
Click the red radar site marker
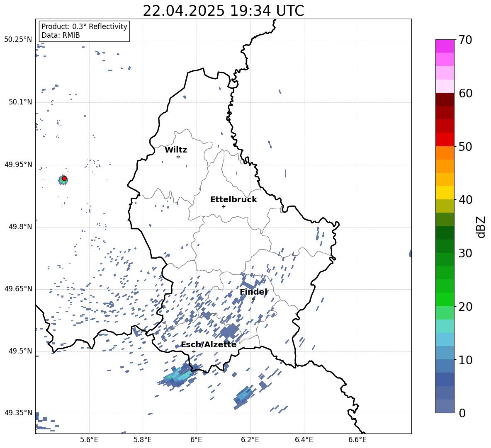(x=64, y=179)
